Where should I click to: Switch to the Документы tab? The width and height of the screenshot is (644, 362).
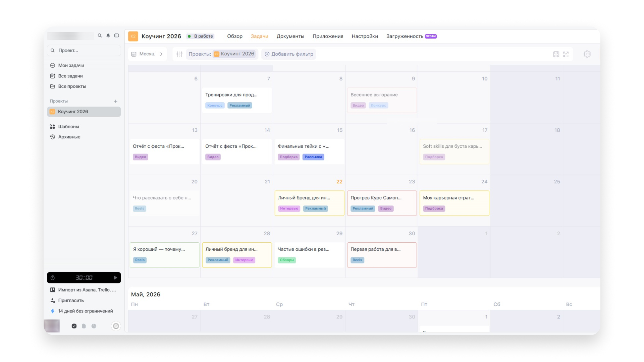coord(290,36)
